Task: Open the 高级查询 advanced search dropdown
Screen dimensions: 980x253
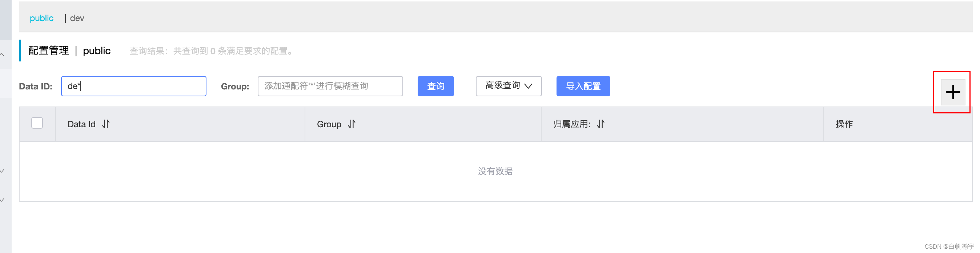Action: [508, 87]
